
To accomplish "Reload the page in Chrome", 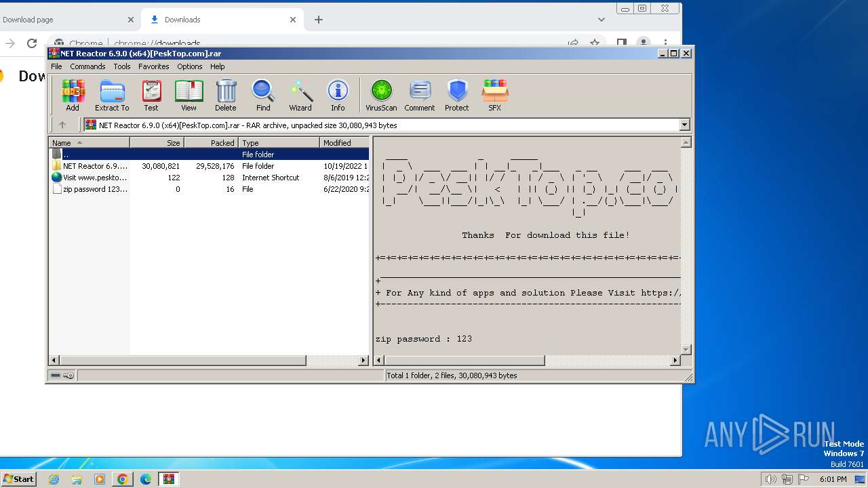I will click(32, 43).
